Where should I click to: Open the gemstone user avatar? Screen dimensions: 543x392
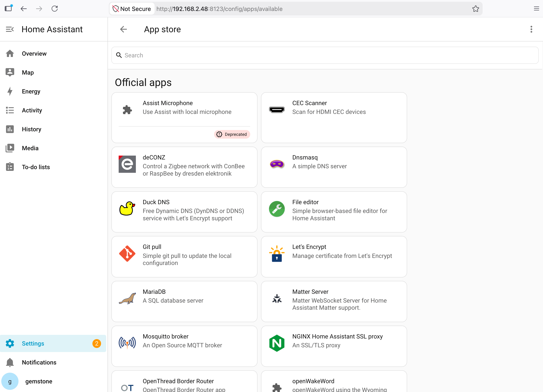coord(10,381)
